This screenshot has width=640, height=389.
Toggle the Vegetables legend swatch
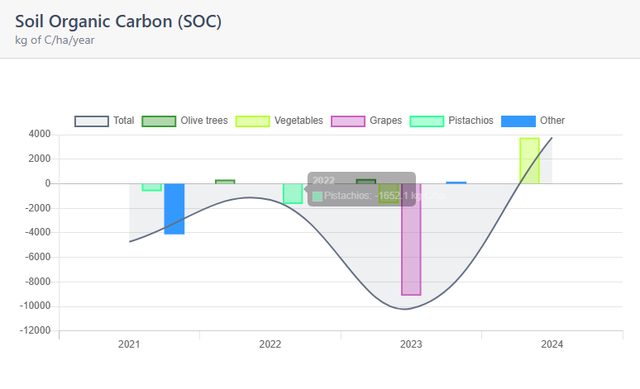(253, 121)
